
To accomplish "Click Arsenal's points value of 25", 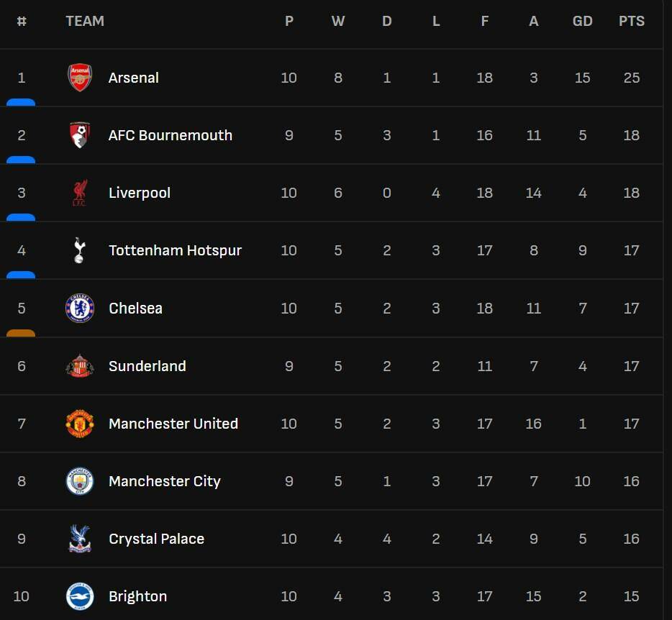I will (631, 78).
